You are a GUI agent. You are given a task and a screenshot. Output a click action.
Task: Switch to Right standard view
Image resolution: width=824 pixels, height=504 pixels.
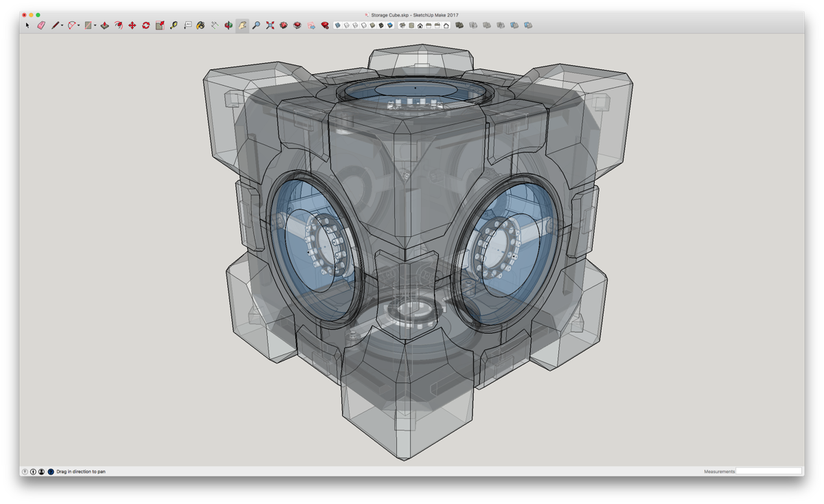pyautogui.click(x=428, y=25)
